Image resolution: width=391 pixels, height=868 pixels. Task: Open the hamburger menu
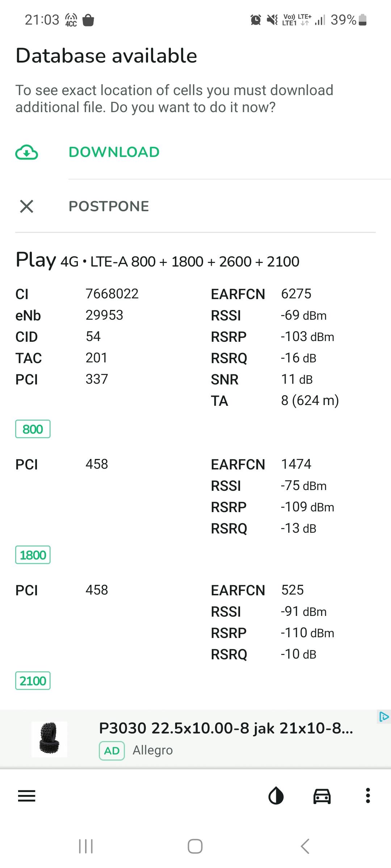[27, 796]
